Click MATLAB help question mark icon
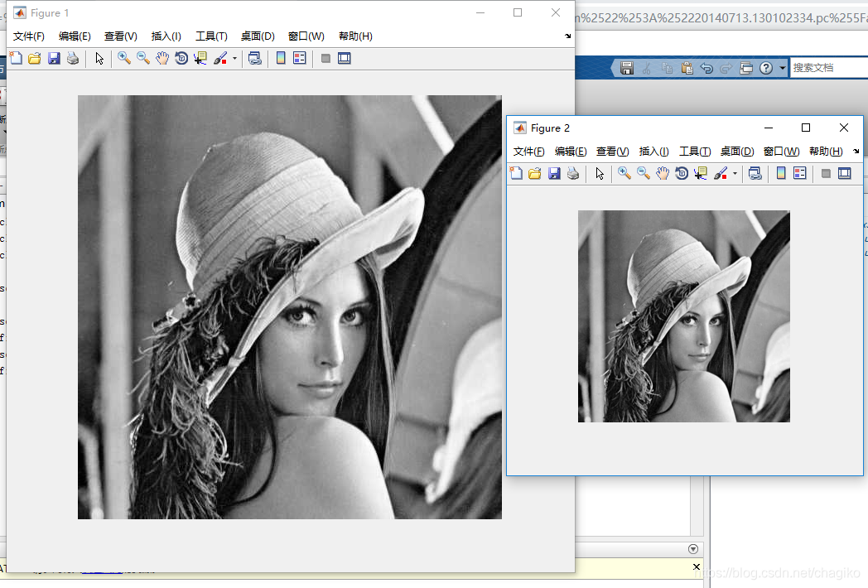The height and width of the screenshot is (588, 868). tap(766, 68)
